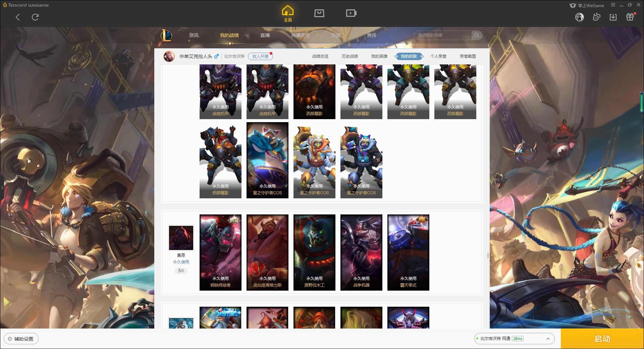644x349 pixels.
Task: Switch to 历史战绩 sub-tab
Action: [350, 56]
